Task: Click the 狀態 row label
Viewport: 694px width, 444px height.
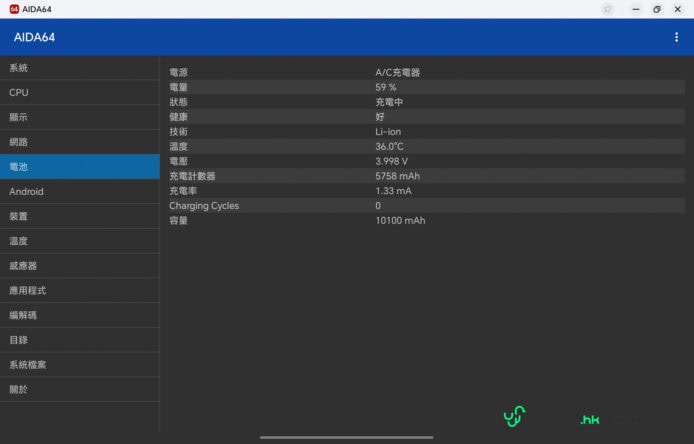Action: click(178, 102)
